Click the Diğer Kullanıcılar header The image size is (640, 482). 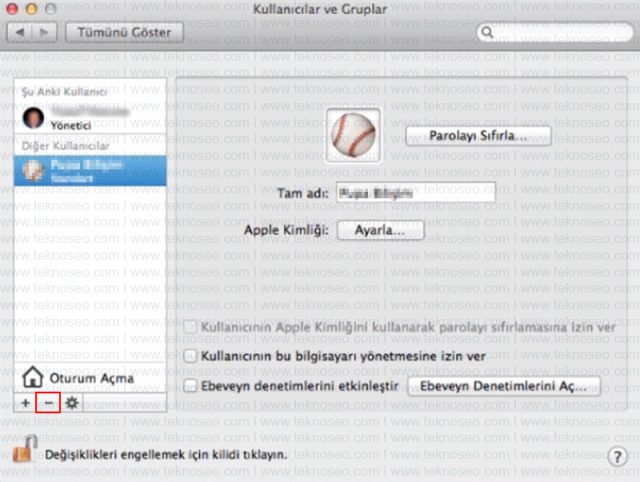[x=65, y=146]
